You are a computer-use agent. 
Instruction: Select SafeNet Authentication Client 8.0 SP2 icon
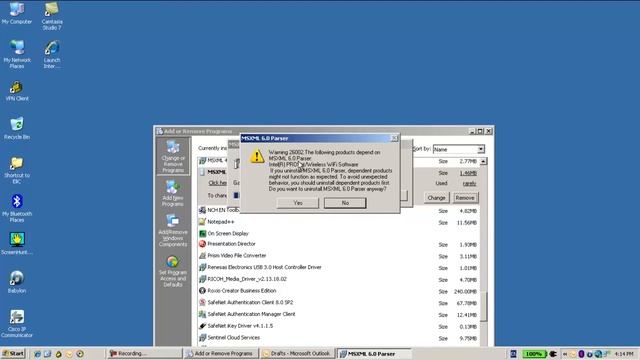(202, 302)
